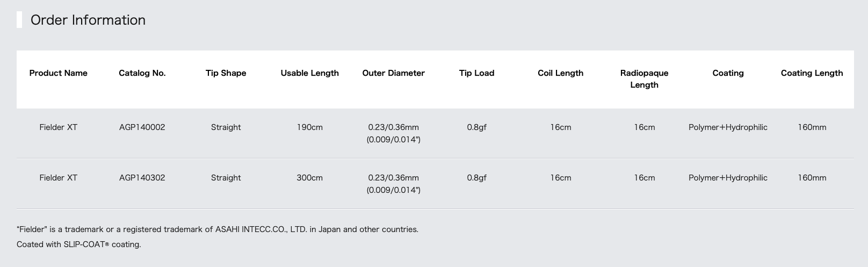
Task: Click catalog number AGP140302
Action: (x=142, y=178)
